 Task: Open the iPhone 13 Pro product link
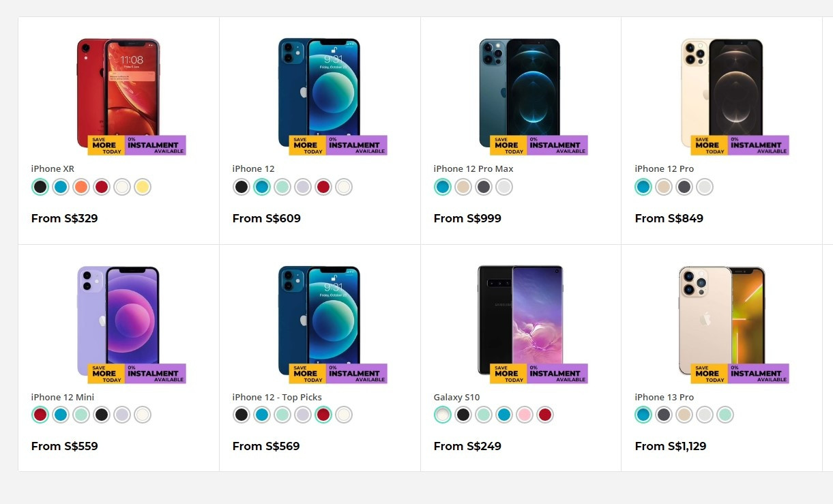(x=664, y=397)
